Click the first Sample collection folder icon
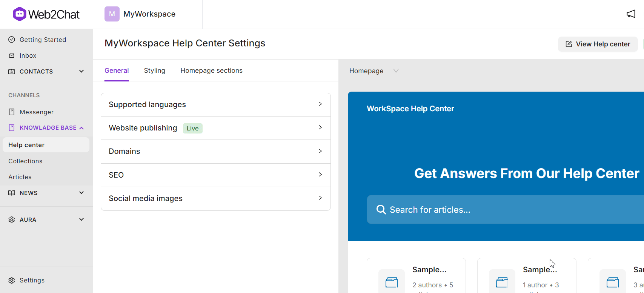This screenshot has height=293, width=644. [x=392, y=282]
